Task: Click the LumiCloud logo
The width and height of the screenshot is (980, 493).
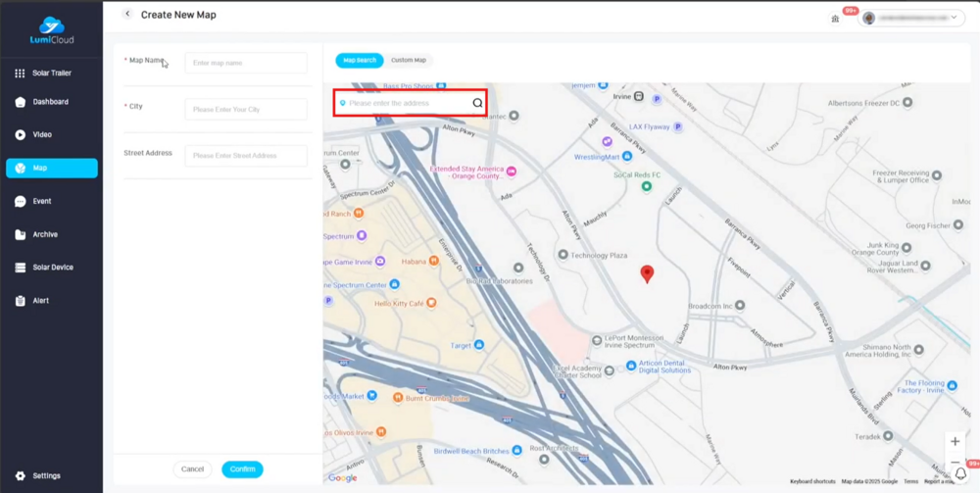Action: (51, 30)
